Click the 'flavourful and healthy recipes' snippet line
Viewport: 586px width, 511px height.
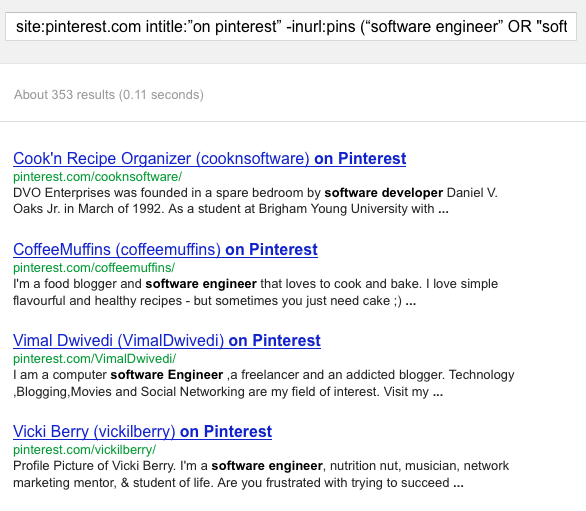215,301
